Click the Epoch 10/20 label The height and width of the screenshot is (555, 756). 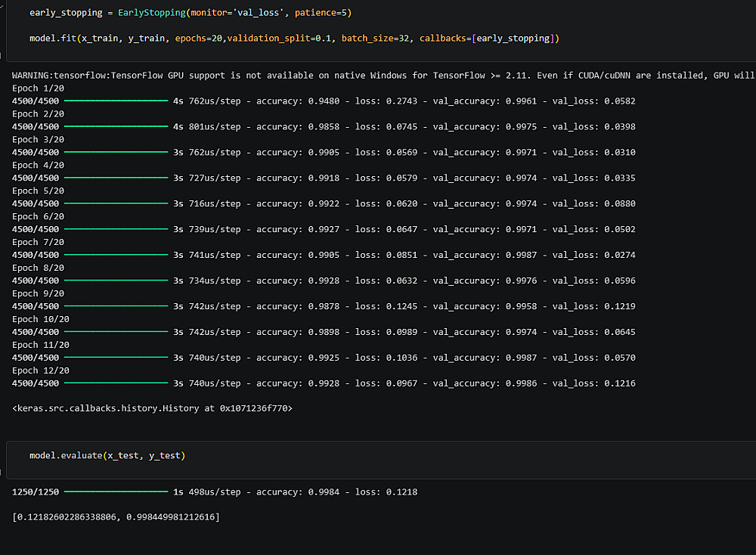click(41, 319)
